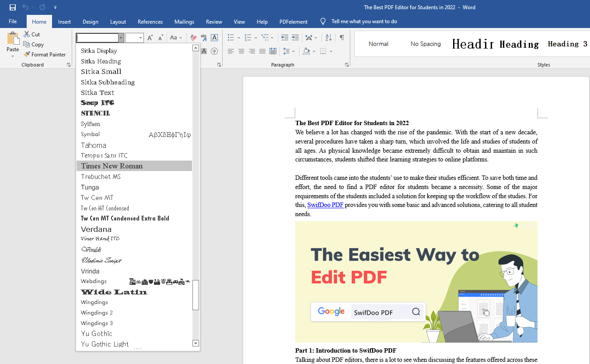Select the Wingdings 2 font
The width and height of the screenshot is (590, 364).
tap(134, 313)
